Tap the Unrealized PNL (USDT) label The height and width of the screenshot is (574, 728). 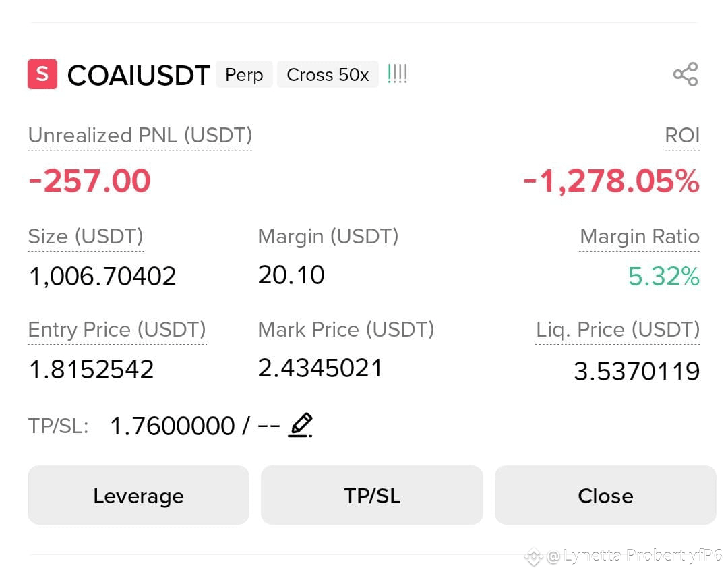click(x=140, y=136)
